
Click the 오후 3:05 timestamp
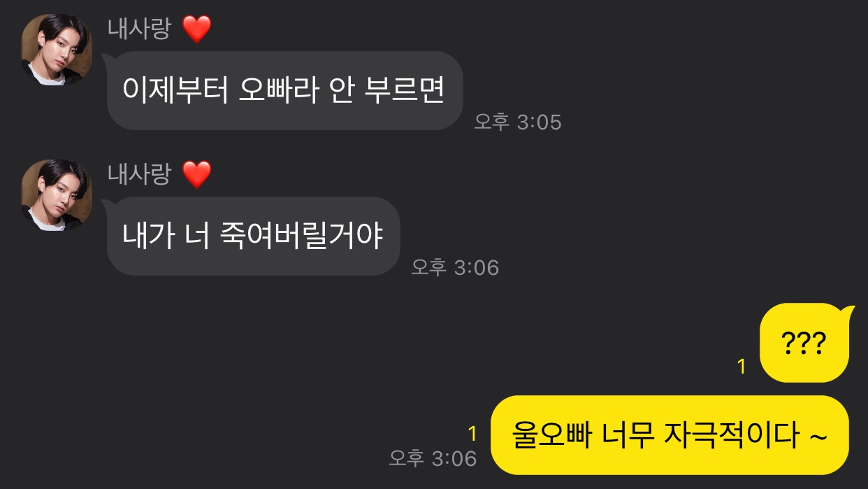click(518, 122)
